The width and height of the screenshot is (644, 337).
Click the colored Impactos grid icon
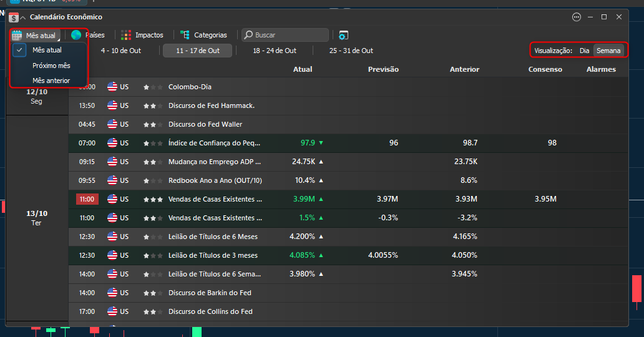[x=126, y=36]
